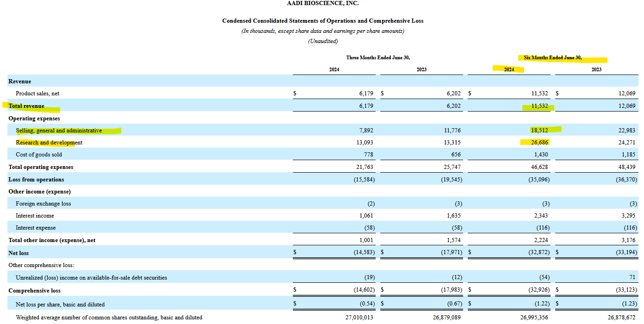Image resolution: width=644 pixels, height=324 pixels.
Task: Click 'Other income (expense)' section label
Action: (x=39, y=192)
